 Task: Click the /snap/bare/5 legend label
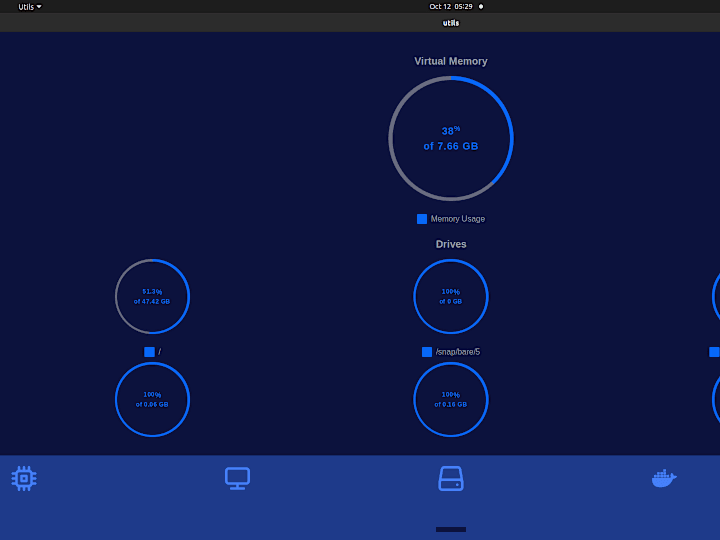click(458, 352)
